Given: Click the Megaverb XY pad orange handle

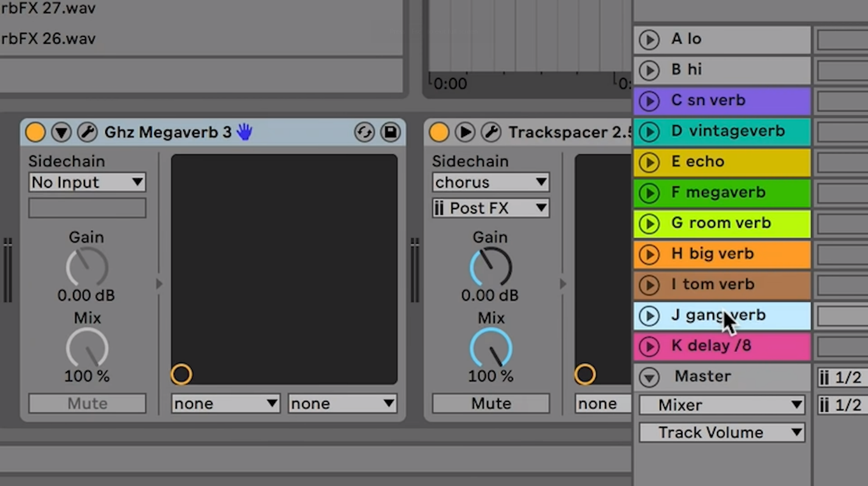Looking at the screenshot, I should [x=181, y=374].
